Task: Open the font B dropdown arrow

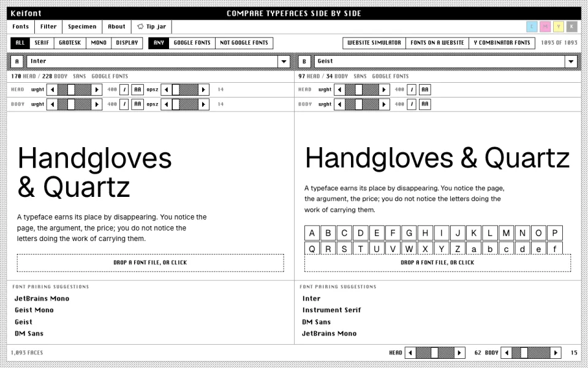Action: [x=571, y=61]
